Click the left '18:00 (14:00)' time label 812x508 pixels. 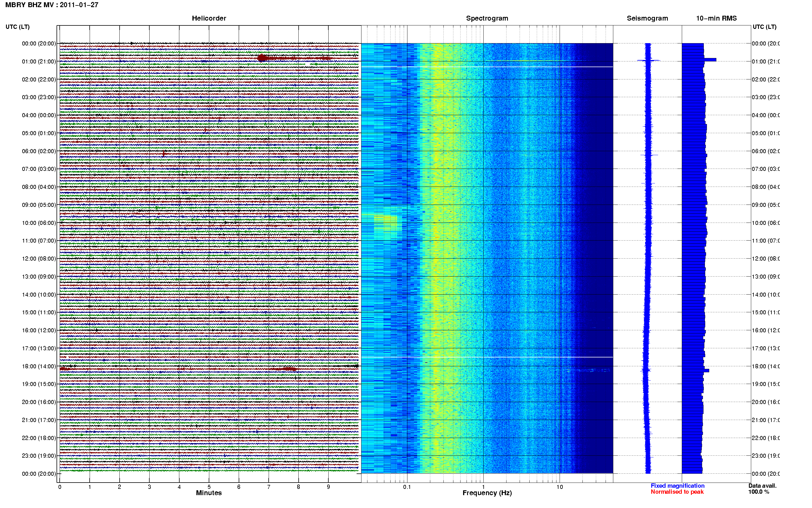tap(39, 366)
